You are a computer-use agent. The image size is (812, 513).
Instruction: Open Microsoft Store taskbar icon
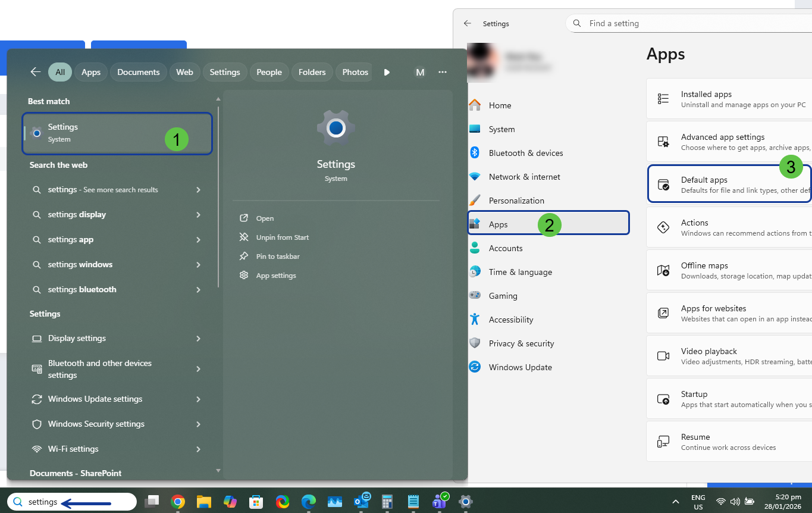tap(256, 502)
